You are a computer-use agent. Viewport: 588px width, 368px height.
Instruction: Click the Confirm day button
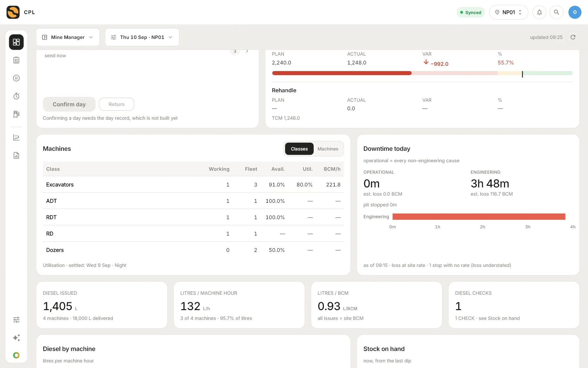(69, 104)
